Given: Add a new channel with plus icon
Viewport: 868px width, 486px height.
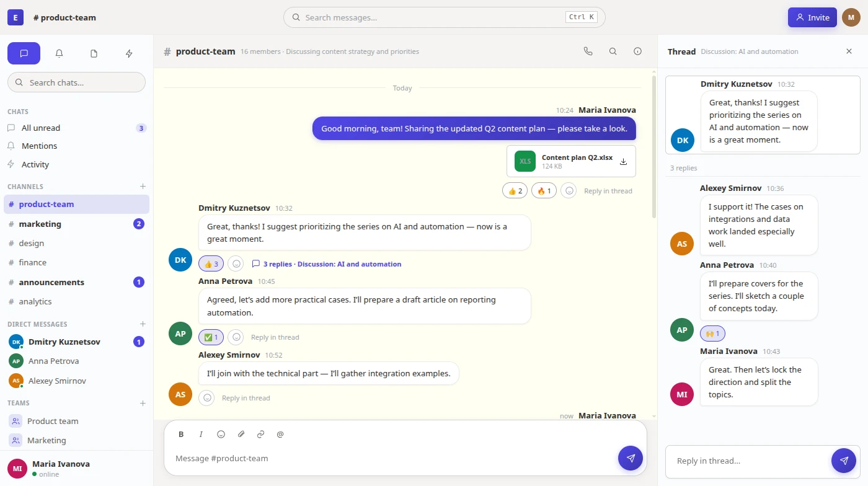Looking at the screenshot, I should pyautogui.click(x=143, y=187).
